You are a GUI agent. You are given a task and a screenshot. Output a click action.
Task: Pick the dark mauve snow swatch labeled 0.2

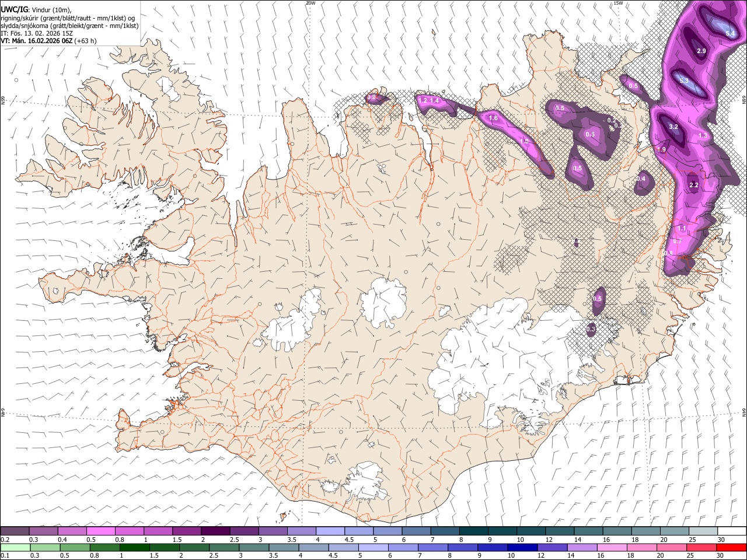tap(15, 531)
